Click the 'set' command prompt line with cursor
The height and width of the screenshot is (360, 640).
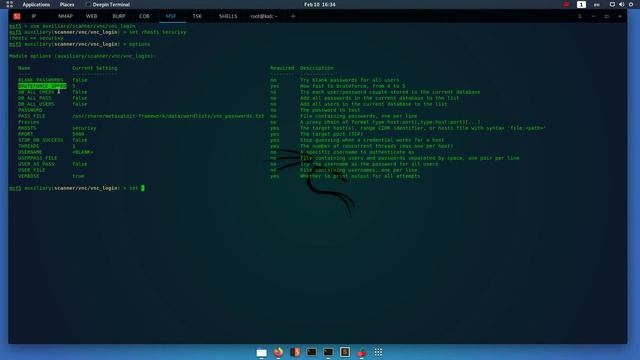pyautogui.click(x=77, y=188)
